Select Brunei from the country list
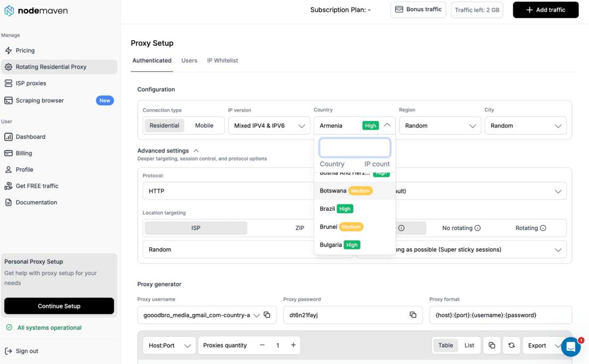Viewport: 589px width, 364px height. [x=354, y=227]
